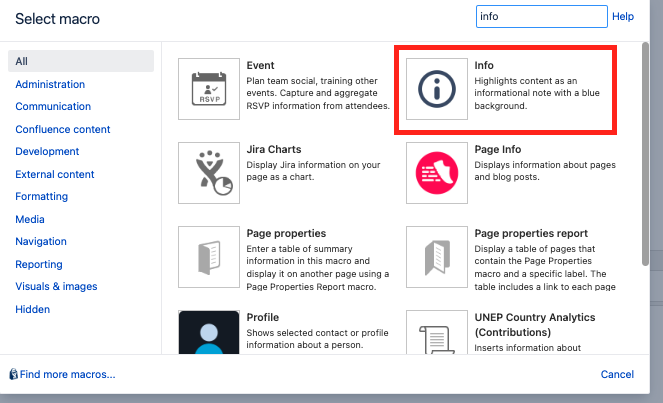The image size is (663, 403).
Task: Pick the Jira Charts macro icon
Action: coord(209,173)
